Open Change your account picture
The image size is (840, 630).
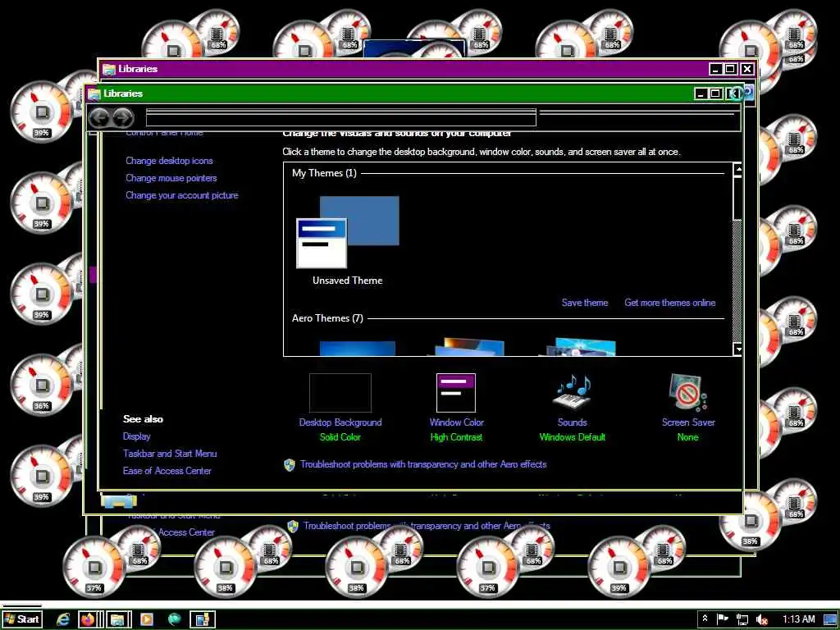181,195
